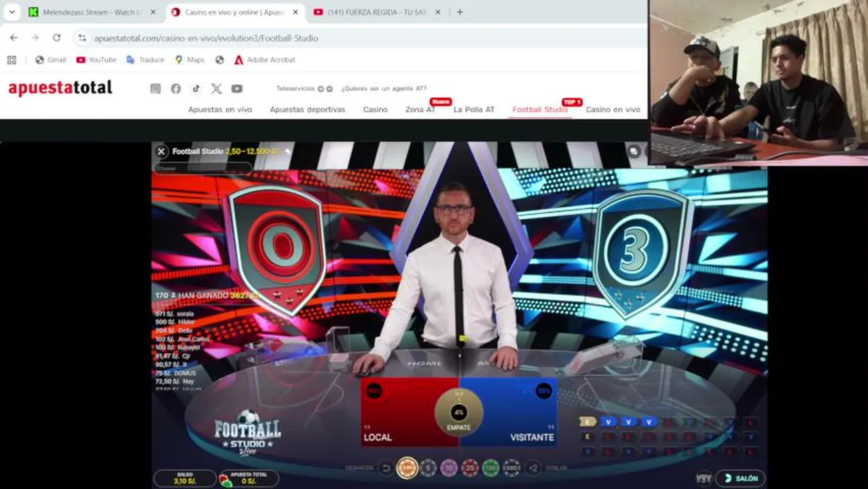868x489 pixels.
Task: Select the 125 betting chip
Action: click(491, 468)
